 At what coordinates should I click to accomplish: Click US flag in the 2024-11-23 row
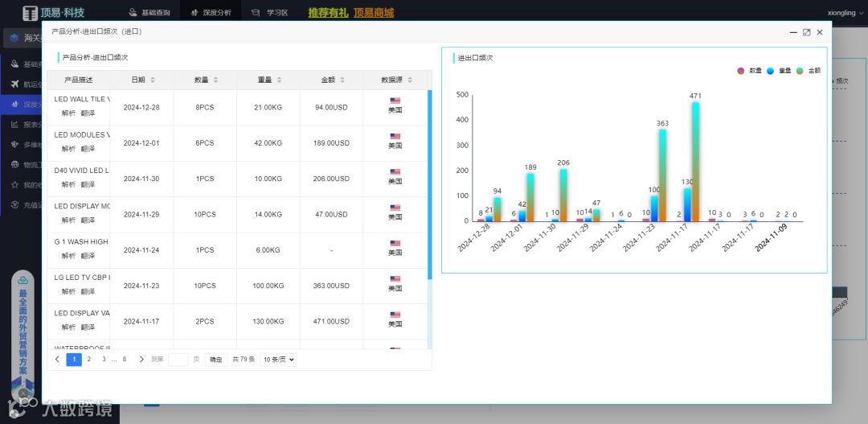(395, 279)
